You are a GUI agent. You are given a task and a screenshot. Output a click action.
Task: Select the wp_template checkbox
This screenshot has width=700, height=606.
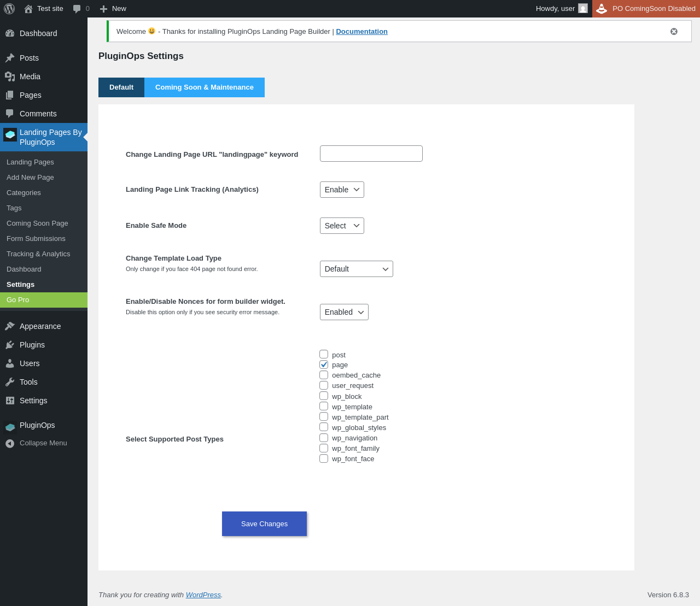pos(324,406)
